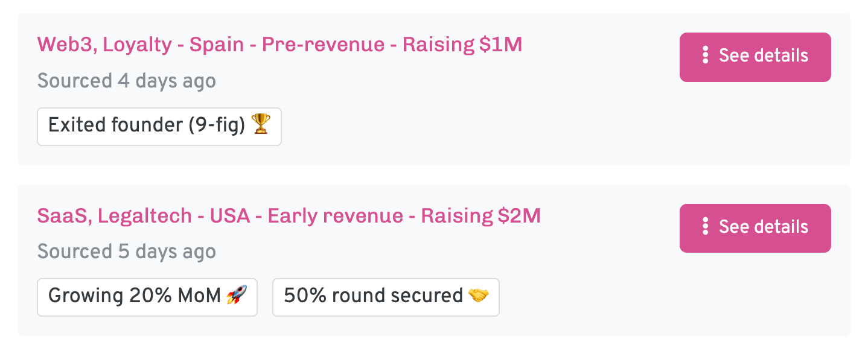Viewport: 868px width, 345px height.
Task: Open See details for the Web3 Loyalty deal
Action: tap(755, 57)
